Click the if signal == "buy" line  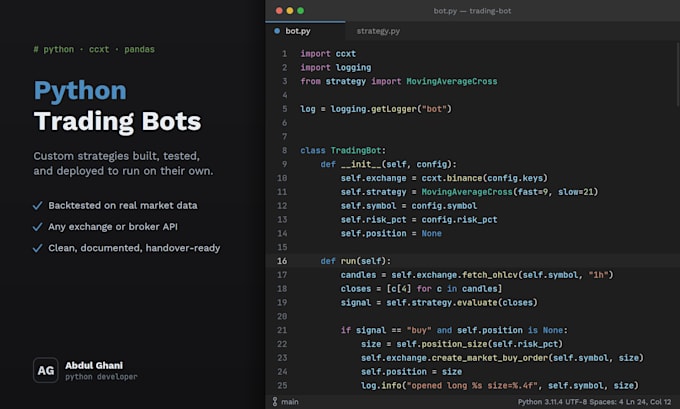454,330
